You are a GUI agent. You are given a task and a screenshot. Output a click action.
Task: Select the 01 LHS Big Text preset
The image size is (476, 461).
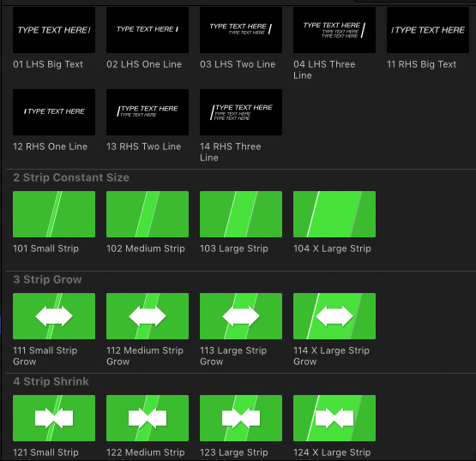54,30
